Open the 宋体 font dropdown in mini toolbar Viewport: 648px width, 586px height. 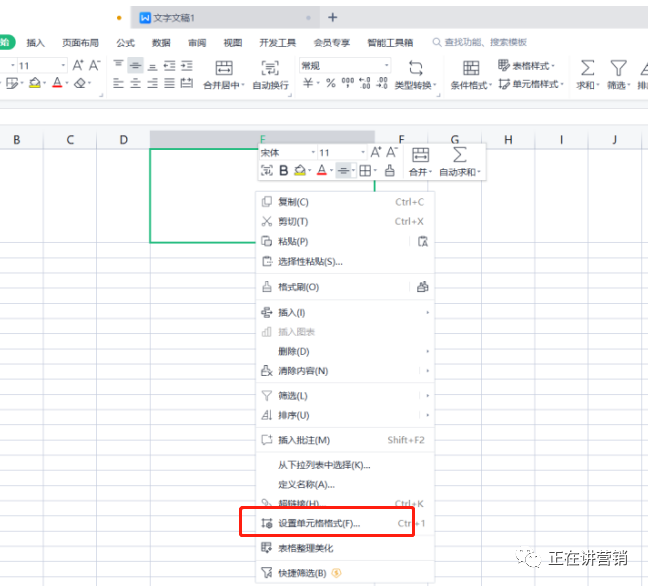pos(311,153)
